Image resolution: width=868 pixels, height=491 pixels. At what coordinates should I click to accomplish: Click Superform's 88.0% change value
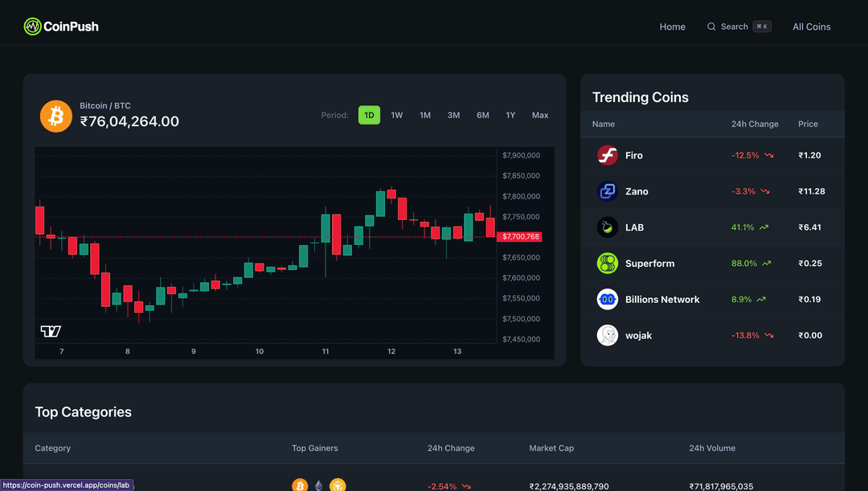744,264
